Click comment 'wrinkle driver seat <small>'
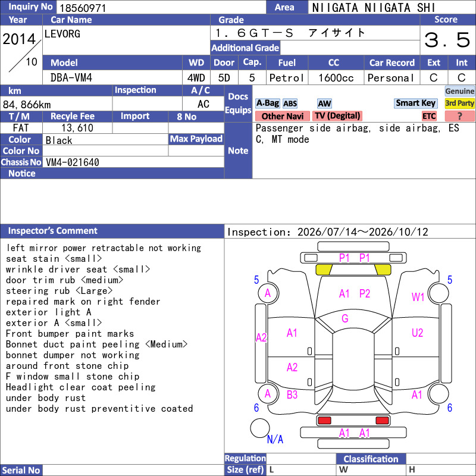This screenshot has width=476, height=476. tap(78, 270)
